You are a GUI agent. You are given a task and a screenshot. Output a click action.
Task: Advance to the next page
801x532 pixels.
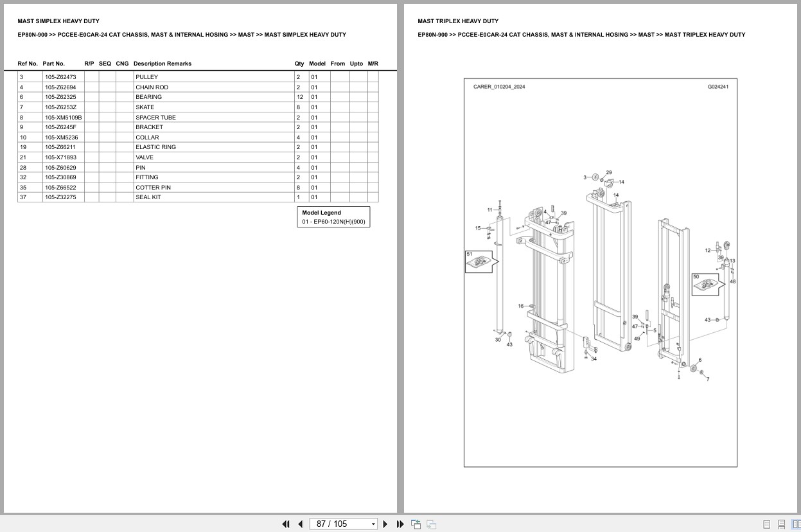point(385,524)
